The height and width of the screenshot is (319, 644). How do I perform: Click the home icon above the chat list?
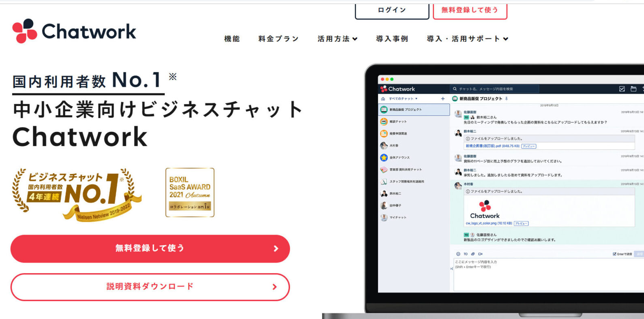tap(383, 99)
